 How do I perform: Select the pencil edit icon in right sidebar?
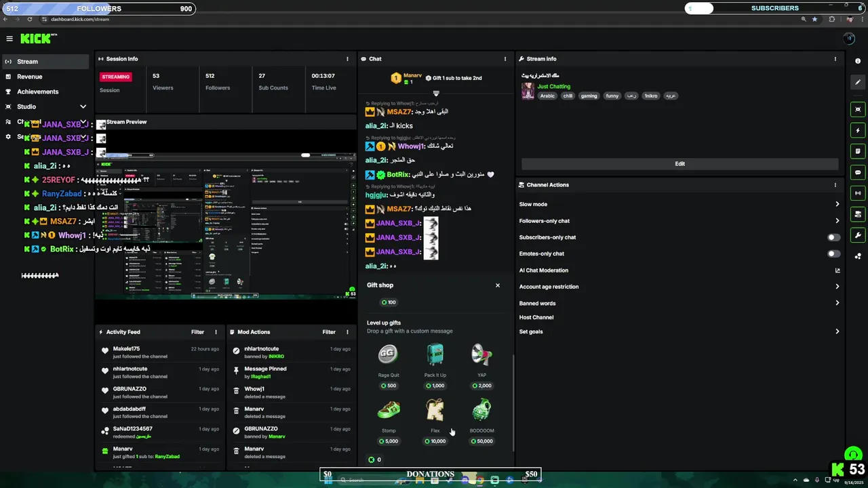coord(858,83)
